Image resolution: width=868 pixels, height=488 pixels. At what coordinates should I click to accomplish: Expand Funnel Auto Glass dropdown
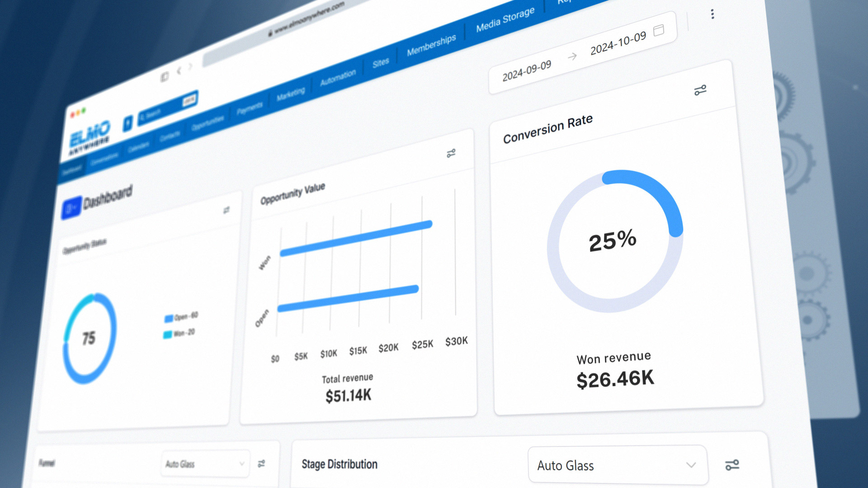(x=205, y=464)
